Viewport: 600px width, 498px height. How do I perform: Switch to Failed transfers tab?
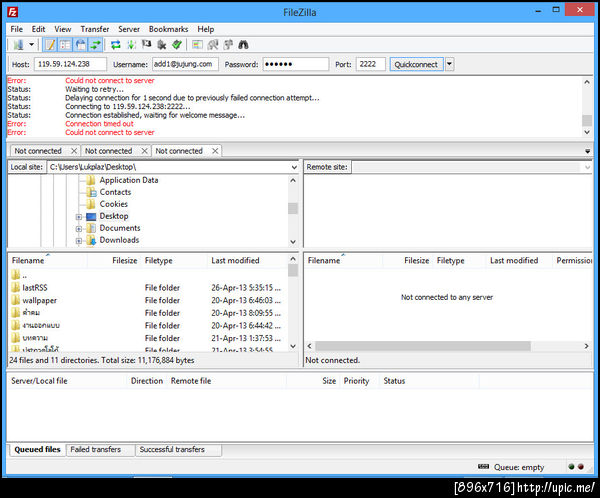pyautogui.click(x=96, y=449)
